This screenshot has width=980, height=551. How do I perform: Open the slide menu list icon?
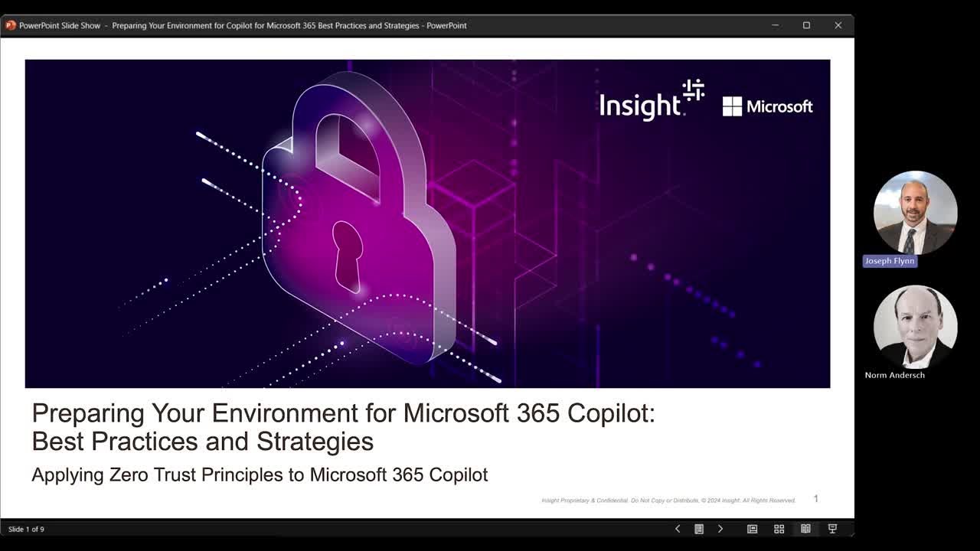[699, 529]
